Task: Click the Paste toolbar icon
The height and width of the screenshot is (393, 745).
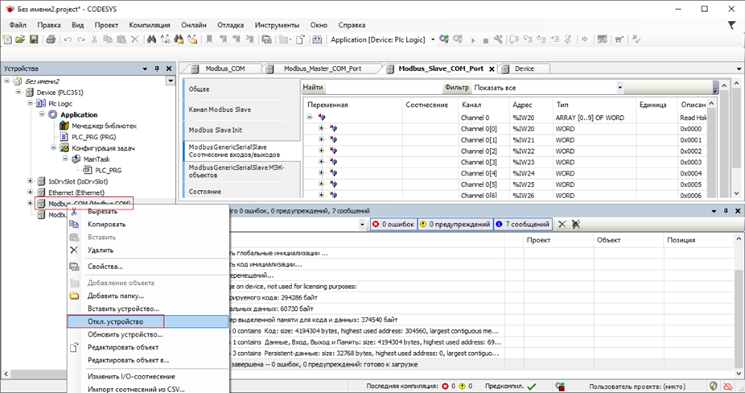Action: pos(122,39)
